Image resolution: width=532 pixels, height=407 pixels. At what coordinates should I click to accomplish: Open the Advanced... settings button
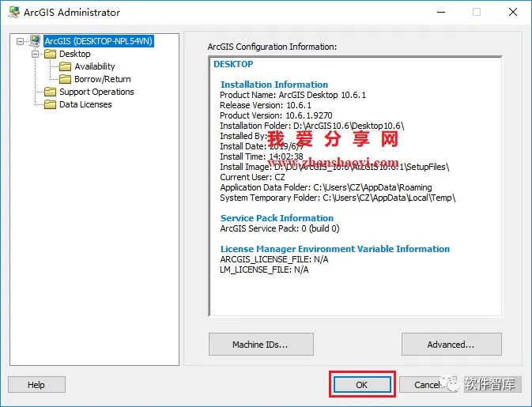[451, 345]
